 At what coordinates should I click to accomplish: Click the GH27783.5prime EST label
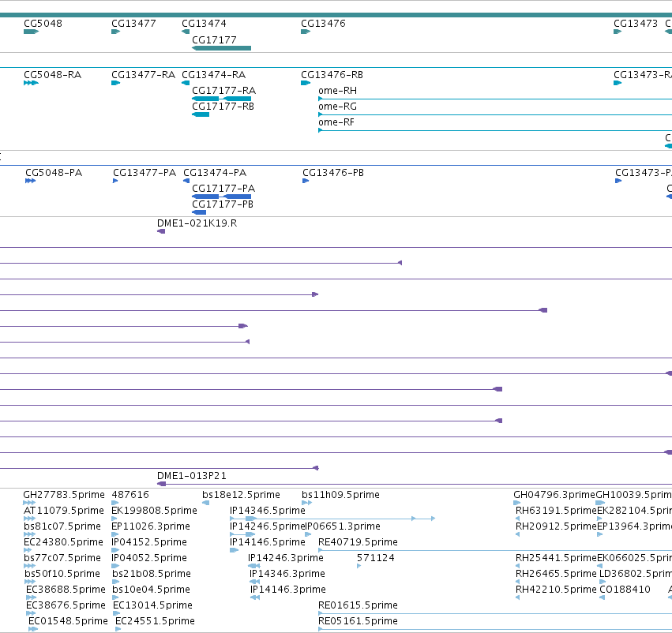[x=64, y=495]
